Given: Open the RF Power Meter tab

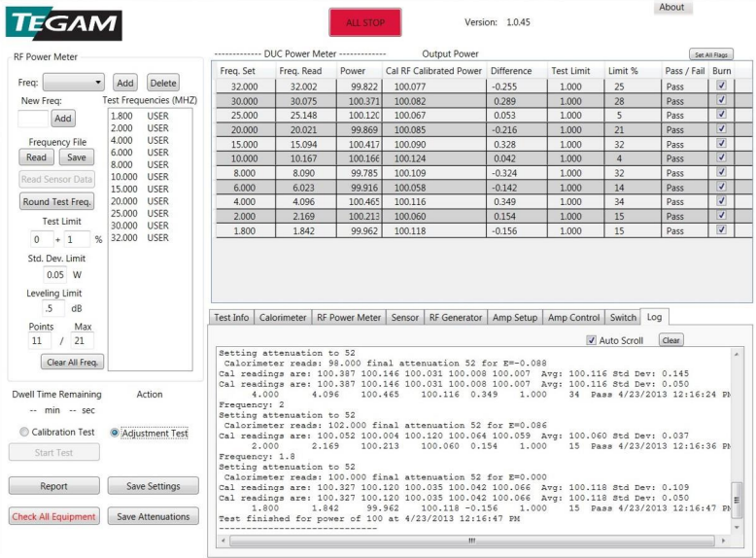Looking at the screenshot, I should click(x=349, y=317).
